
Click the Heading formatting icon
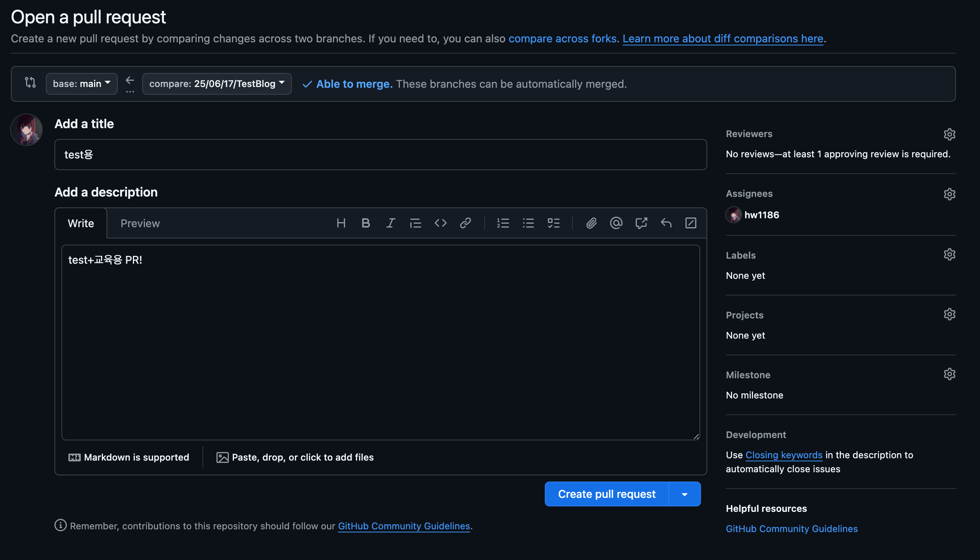coord(341,223)
